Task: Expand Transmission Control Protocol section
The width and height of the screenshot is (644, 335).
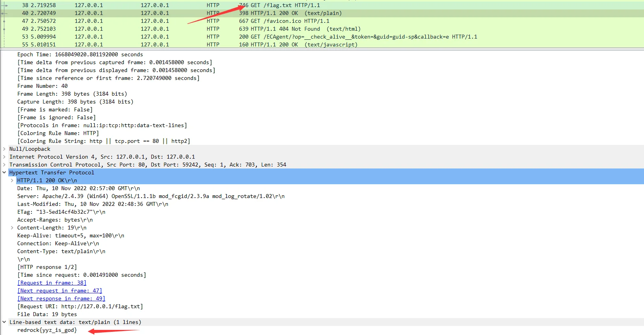Action: pos(4,165)
